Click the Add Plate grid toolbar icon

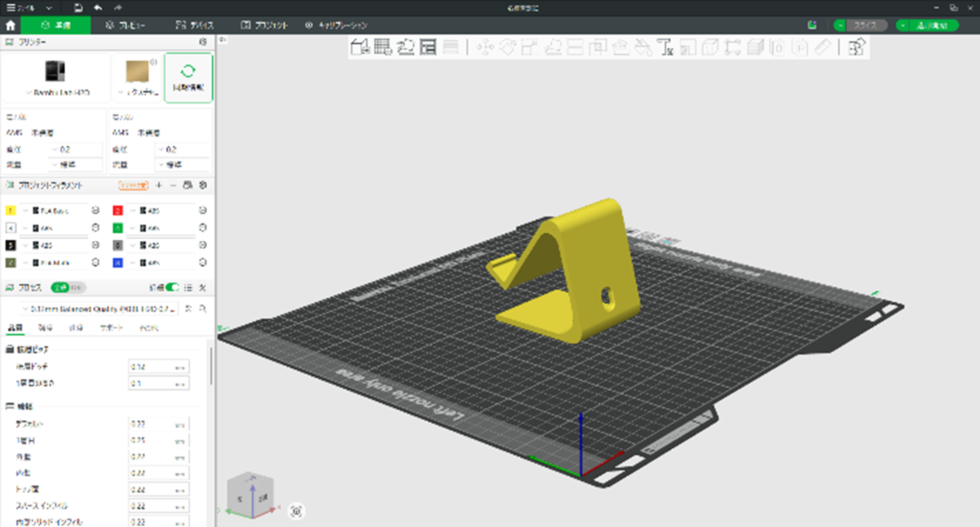[x=382, y=48]
